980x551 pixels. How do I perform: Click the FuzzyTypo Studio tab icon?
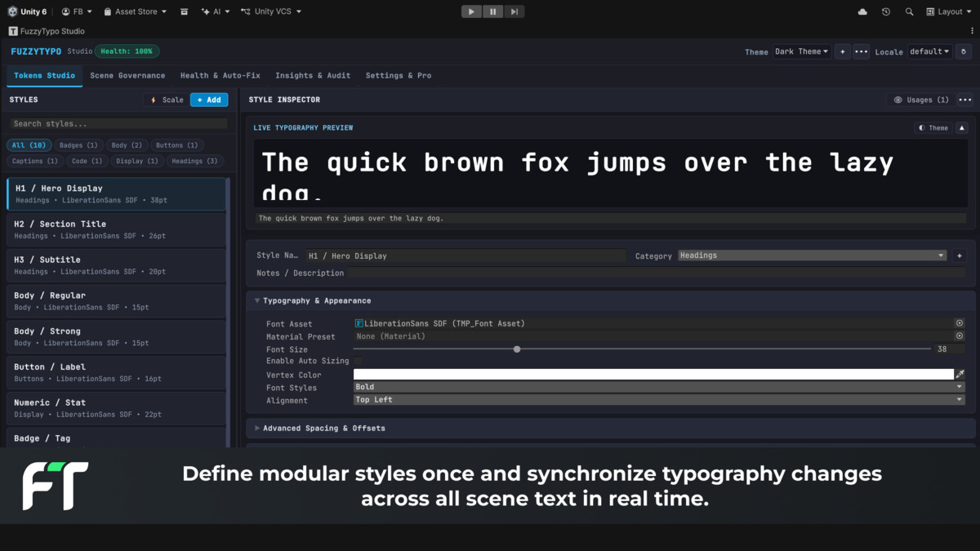click(x=13, y=31)
